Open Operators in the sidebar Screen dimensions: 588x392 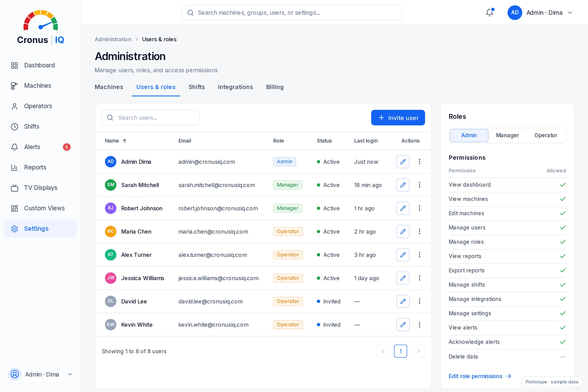(40, 106)
